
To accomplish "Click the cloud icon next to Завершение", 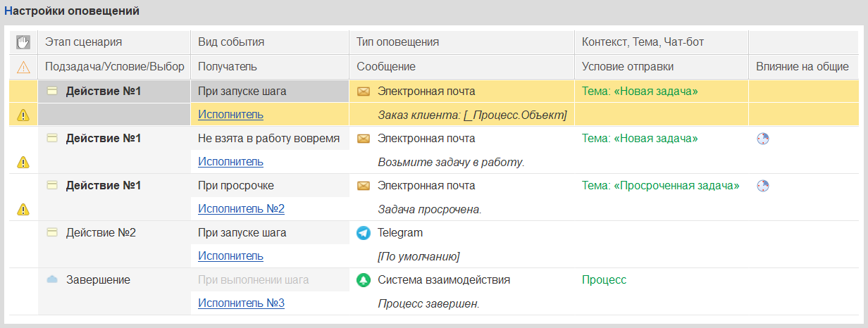I will 52,279.
